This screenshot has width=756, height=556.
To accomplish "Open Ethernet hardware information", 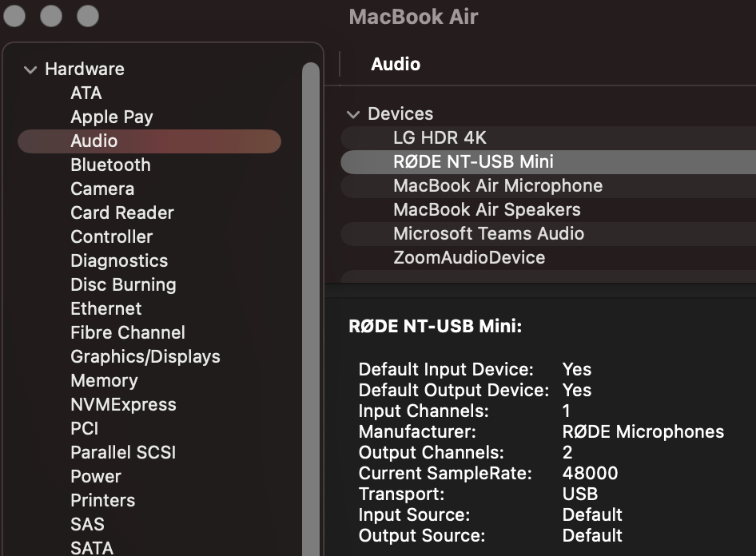I will [x=105, y=309].
